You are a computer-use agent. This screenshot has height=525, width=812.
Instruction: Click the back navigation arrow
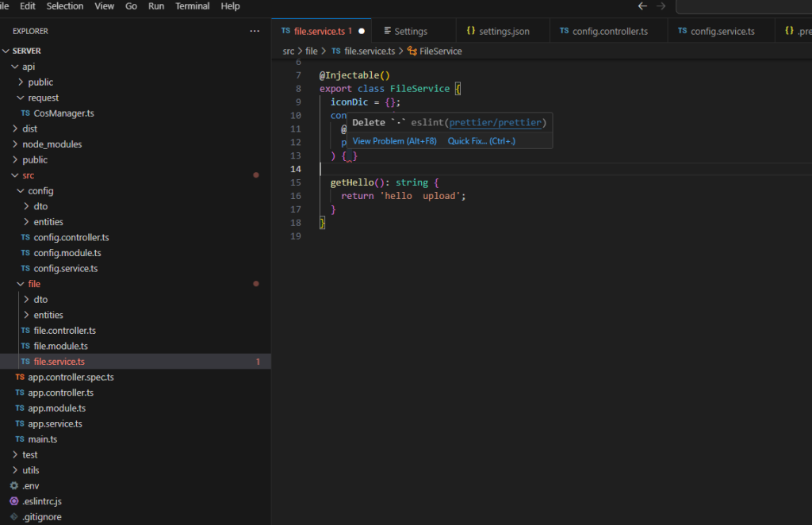tap(642, 6)
